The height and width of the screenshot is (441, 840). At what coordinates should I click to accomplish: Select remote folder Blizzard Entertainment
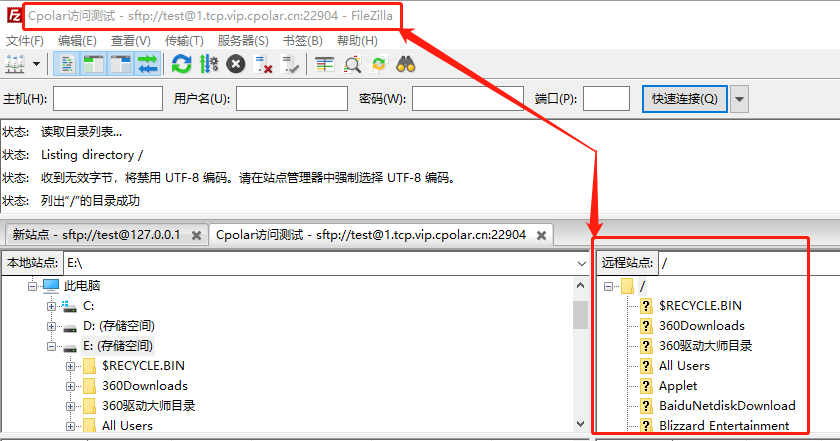[x=724, y=425]
